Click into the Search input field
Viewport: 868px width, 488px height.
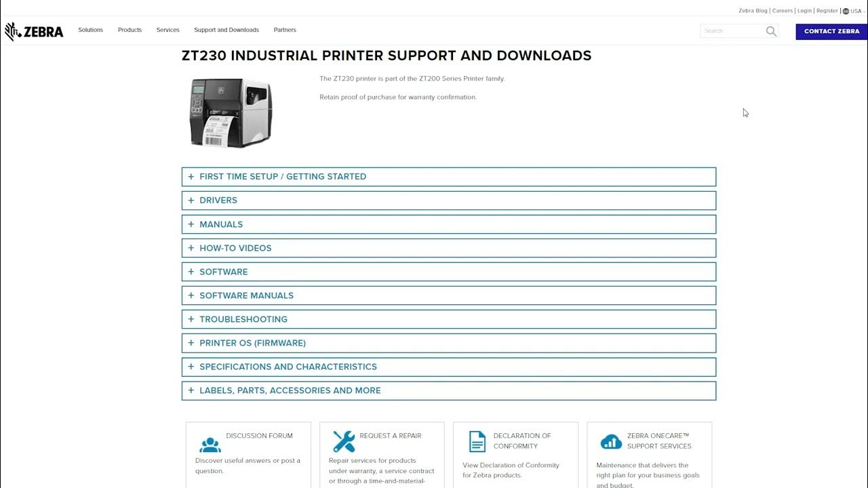click(x=732, y=31)
